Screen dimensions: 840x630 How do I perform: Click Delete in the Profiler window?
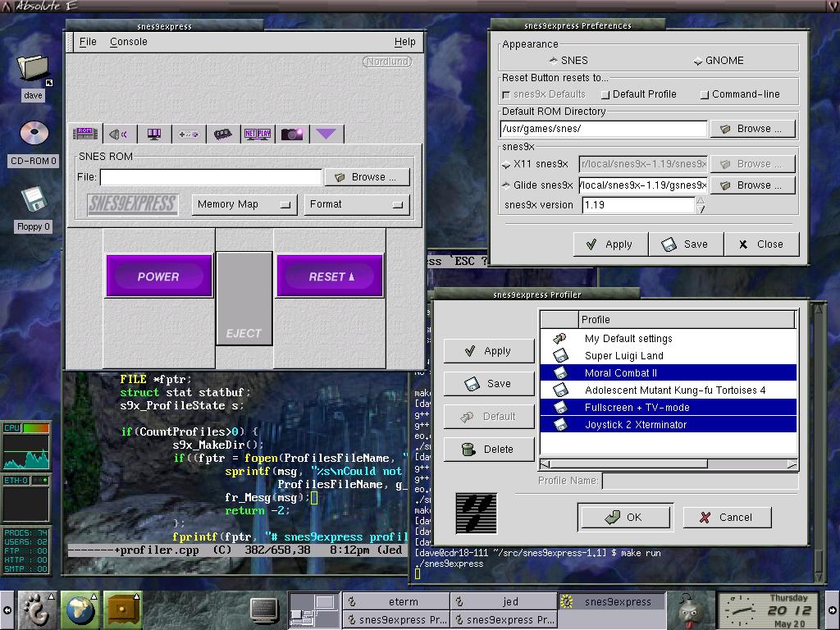coord(489,449)
